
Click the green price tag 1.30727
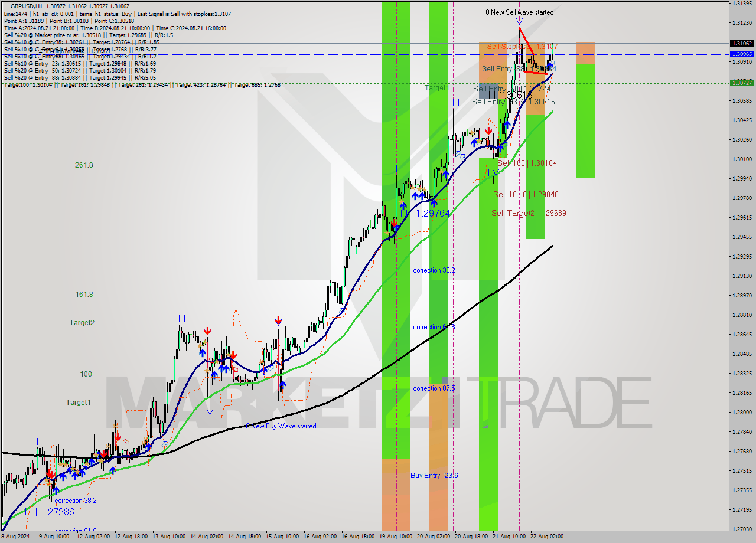click(742, 83)
